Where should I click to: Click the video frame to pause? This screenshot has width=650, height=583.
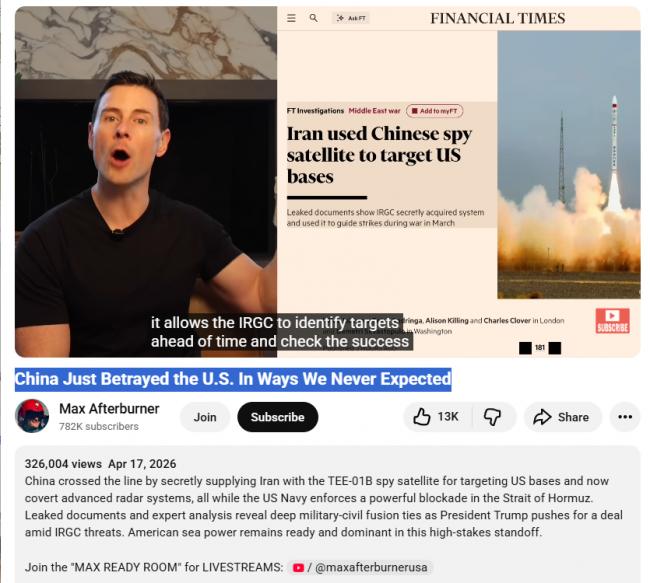pos(327,182)
